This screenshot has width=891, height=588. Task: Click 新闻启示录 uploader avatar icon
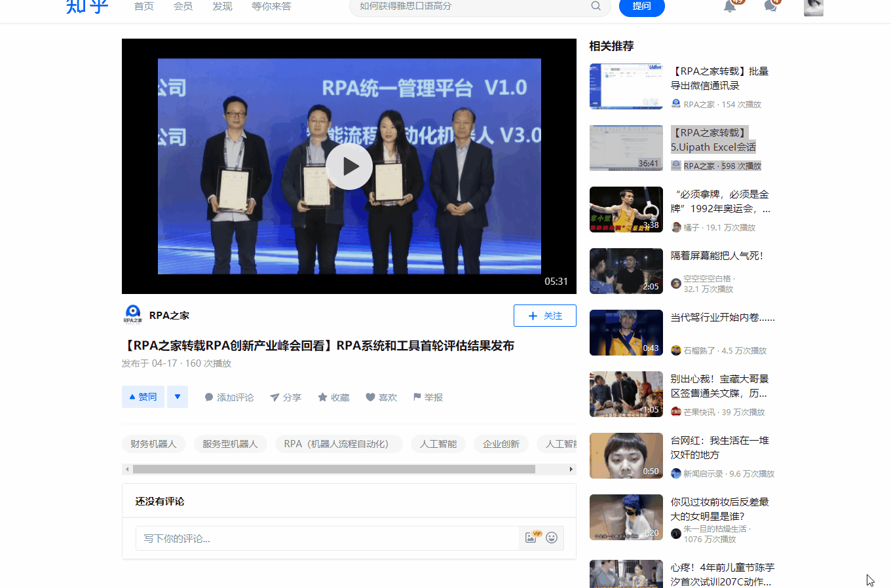(676, 473)
